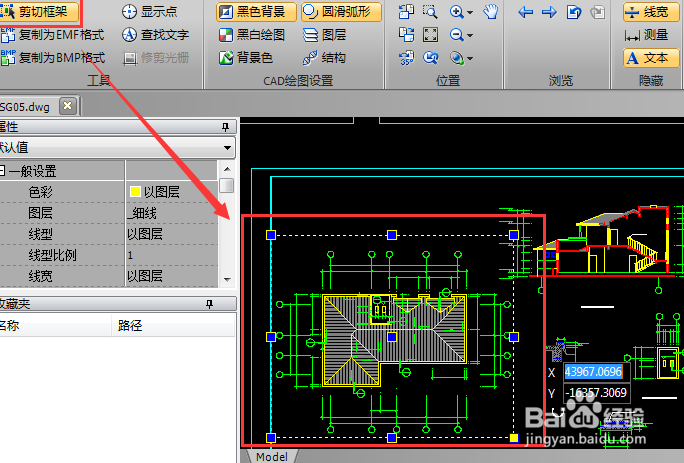Open Find Text (查找文字) tool
Screen dimensions: 684x463
click(x=155, y=34)
